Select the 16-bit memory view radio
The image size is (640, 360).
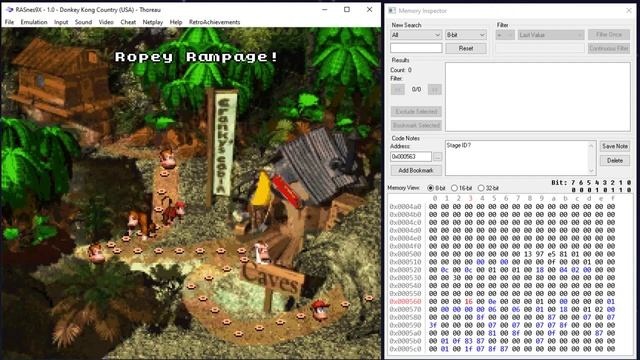tap(454, 188)
